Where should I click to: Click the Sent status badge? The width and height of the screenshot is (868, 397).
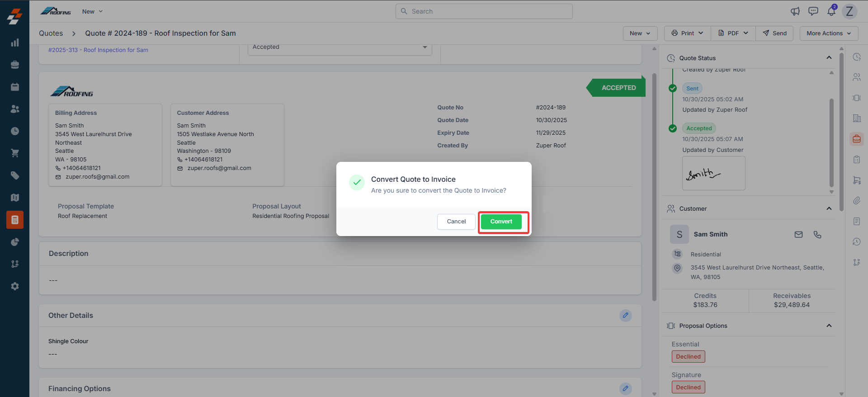click(x=692, y=89)
